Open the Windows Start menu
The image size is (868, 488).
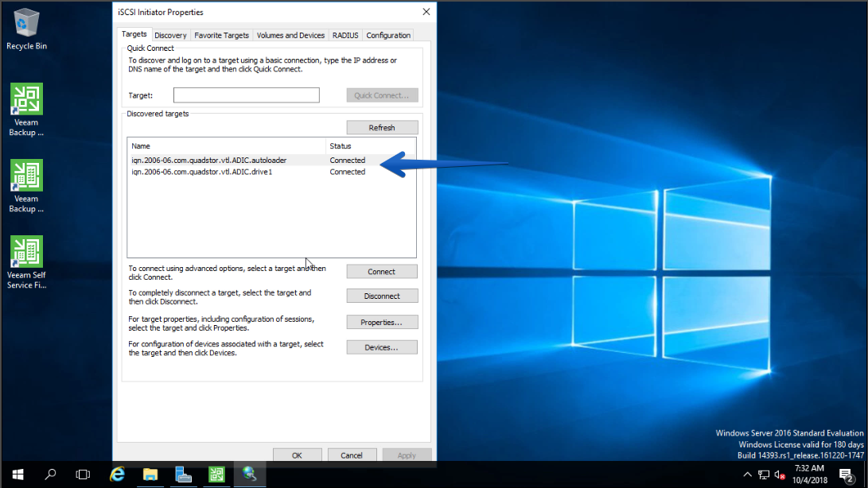(x=18, y=474)
